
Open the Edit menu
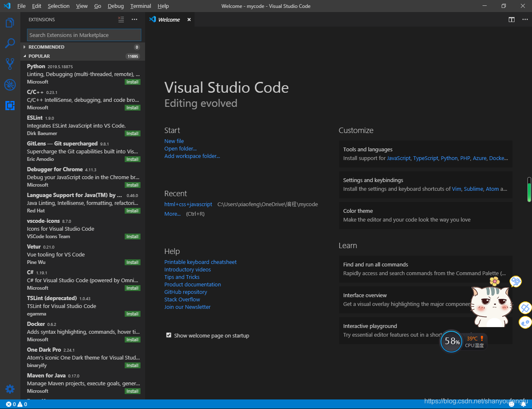click(x=37, y=6)
